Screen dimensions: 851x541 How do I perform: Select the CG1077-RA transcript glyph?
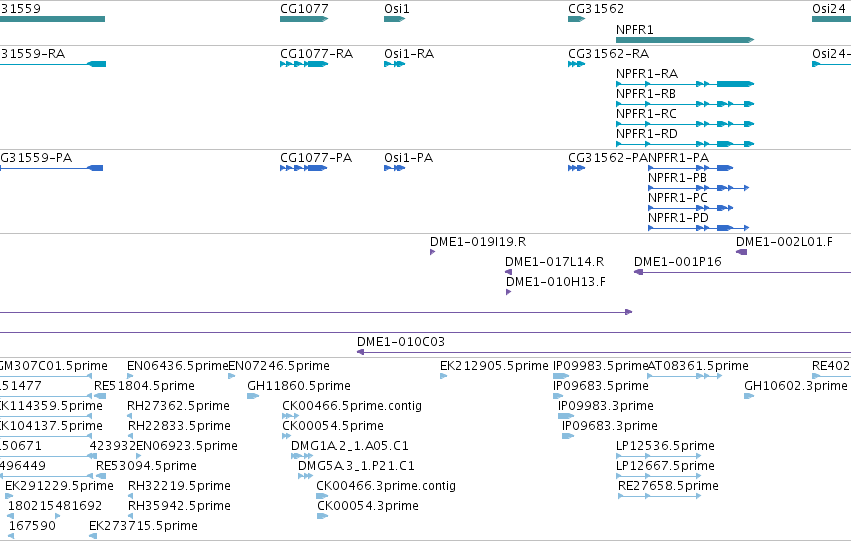pos(304,64)
